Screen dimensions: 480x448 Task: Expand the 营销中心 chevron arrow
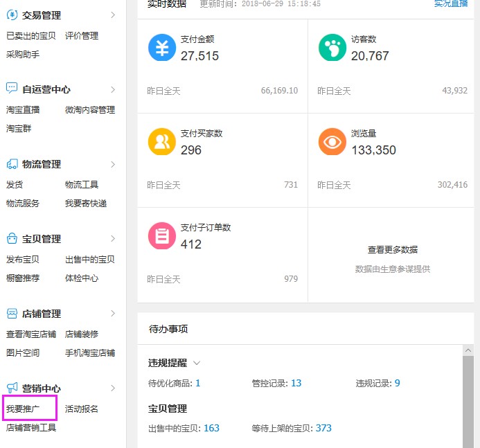coord(113,388)
